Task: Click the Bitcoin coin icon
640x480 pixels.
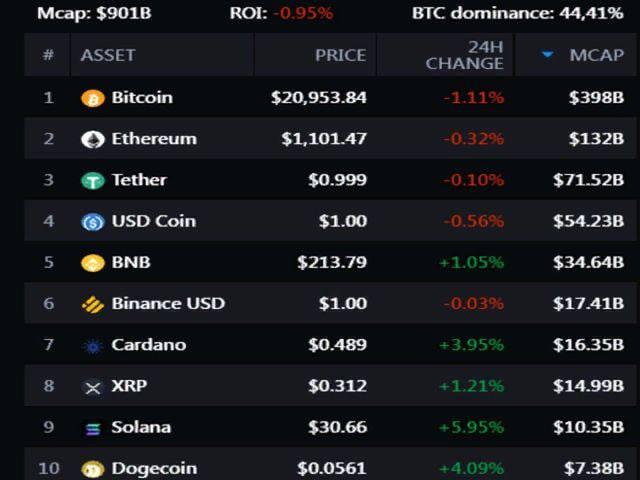Action: pyautogui.click(x=93, y=98)
